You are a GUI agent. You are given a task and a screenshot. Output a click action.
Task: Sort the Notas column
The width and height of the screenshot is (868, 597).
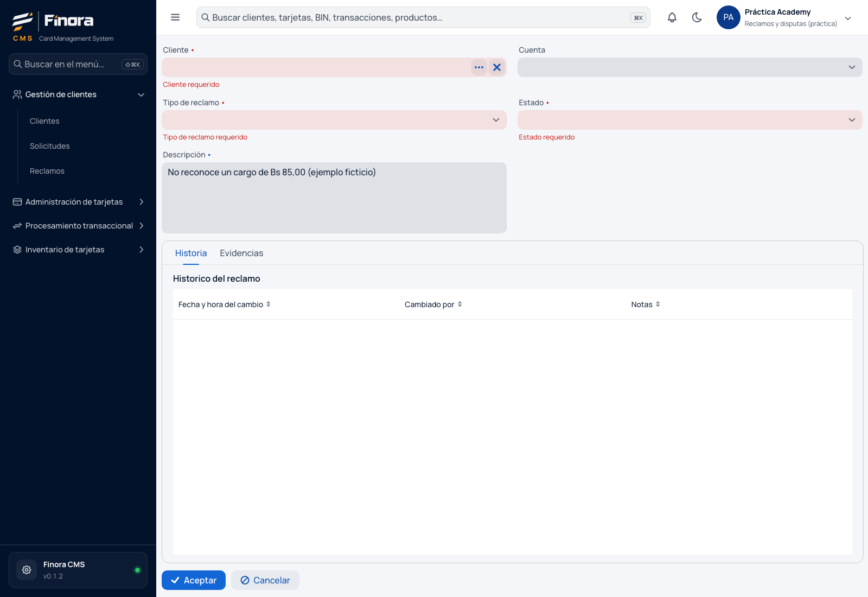point(646,304)
